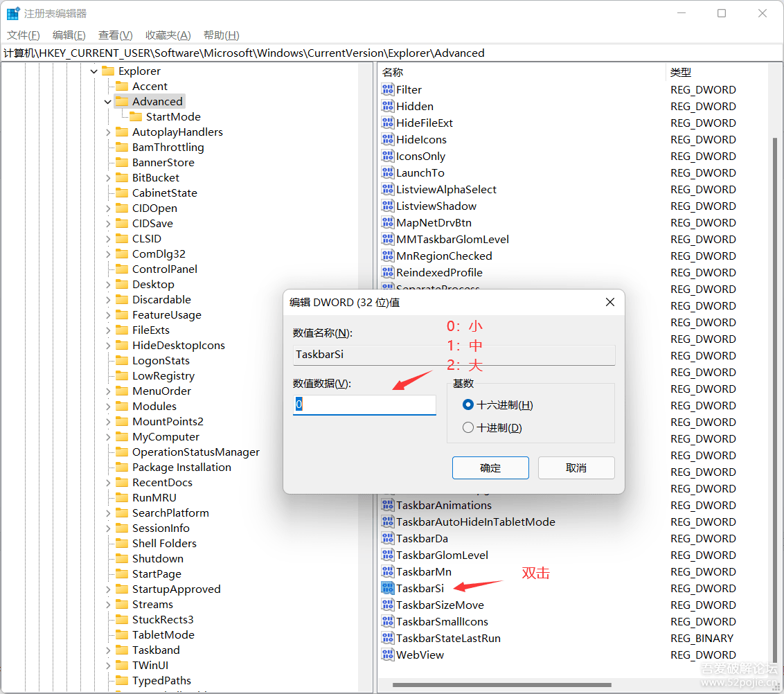The image size is (784, 694).
Task: Click the horizontal scrollbar of values pane
Action: tap(502, 684)
